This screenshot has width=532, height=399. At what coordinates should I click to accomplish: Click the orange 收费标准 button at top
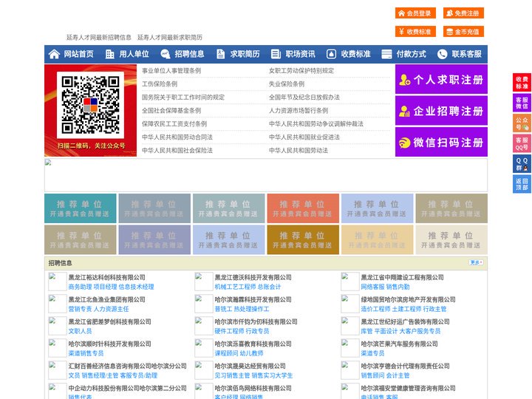tap(415, 32)
